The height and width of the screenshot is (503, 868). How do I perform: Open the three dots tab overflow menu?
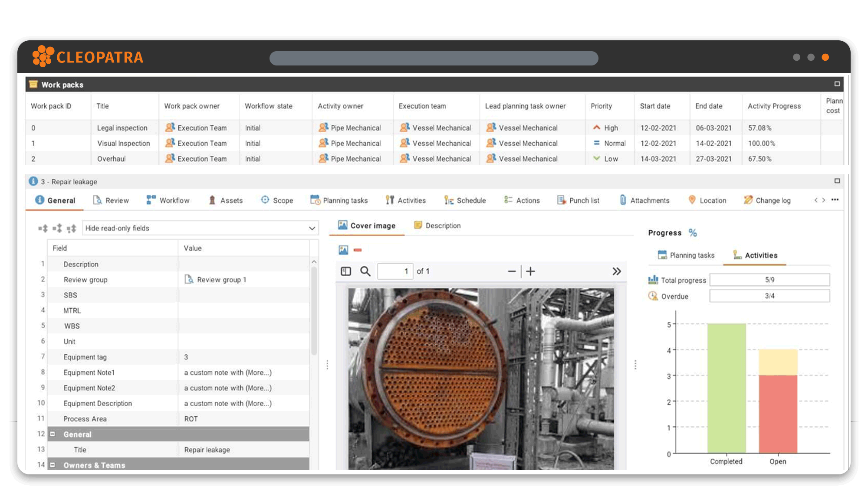tap(835, 200)
